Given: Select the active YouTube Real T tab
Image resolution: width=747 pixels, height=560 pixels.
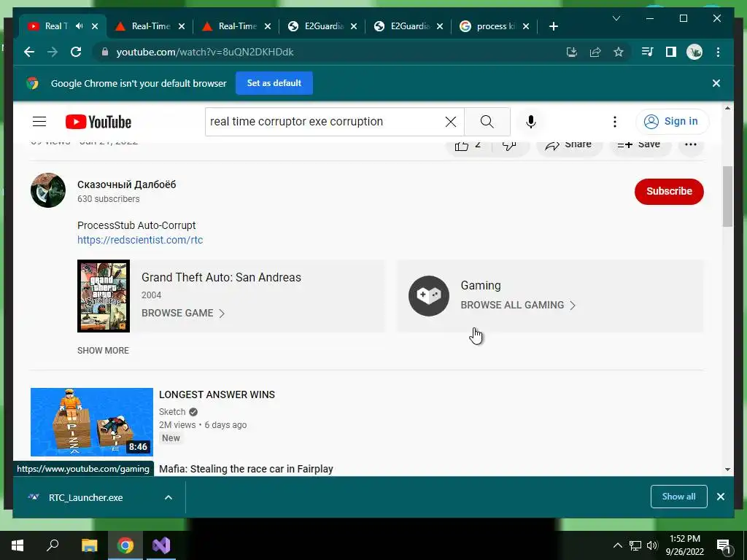Looking at the screenshot, I should [56, 26].
